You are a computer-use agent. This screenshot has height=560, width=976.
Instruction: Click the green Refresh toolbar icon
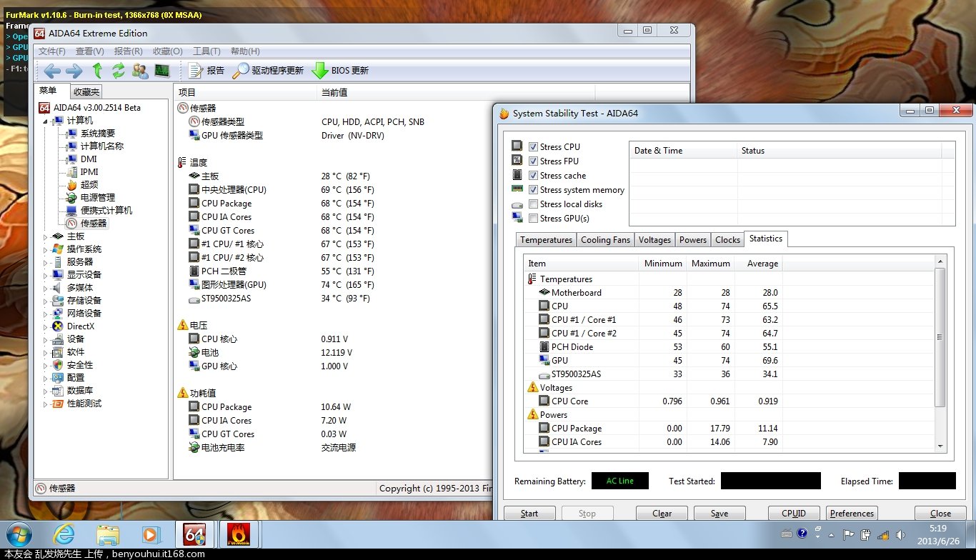click(119, 71)
